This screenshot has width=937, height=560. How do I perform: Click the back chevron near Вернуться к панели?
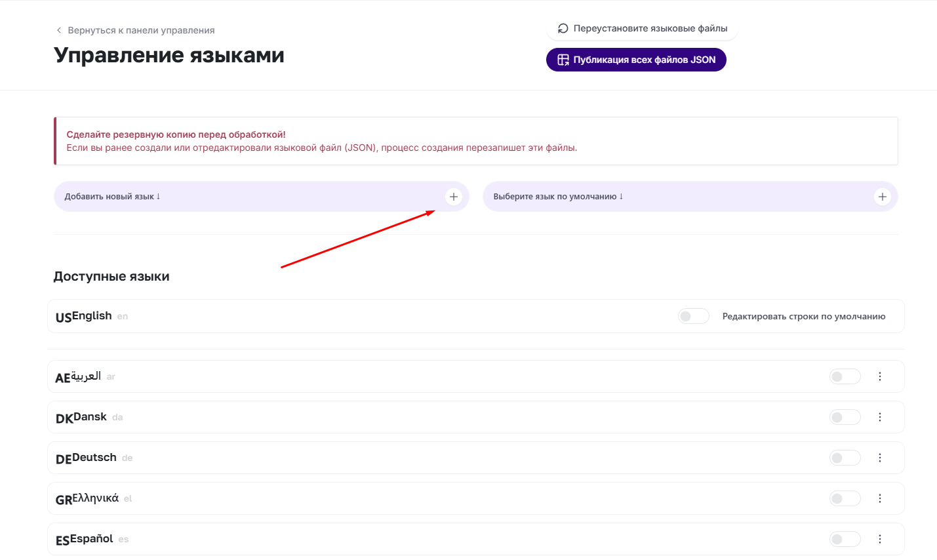coord(59,30)
